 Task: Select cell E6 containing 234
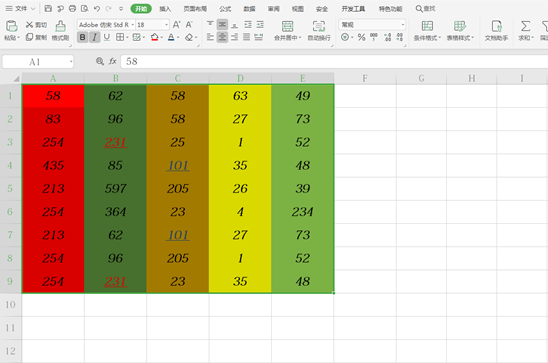coord(303,212)
